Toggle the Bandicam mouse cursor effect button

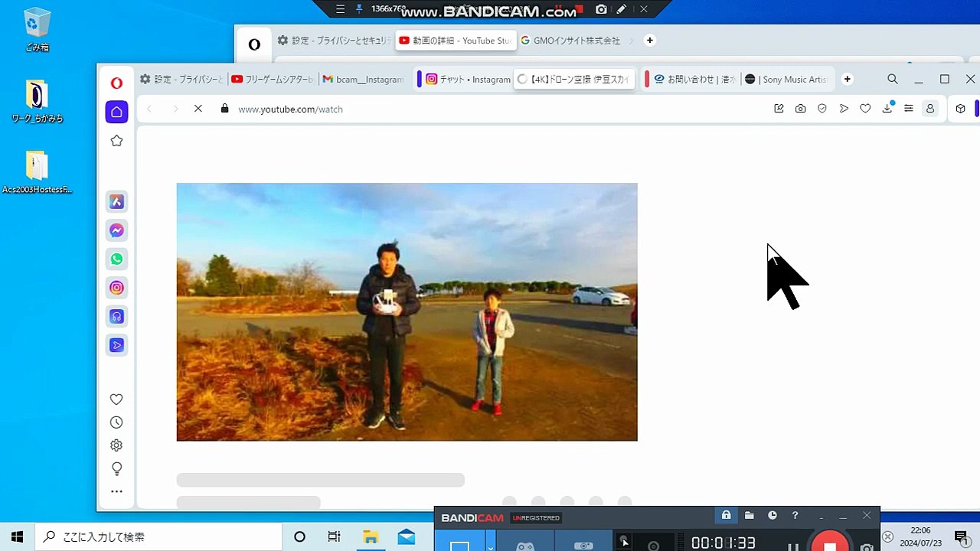624,543
